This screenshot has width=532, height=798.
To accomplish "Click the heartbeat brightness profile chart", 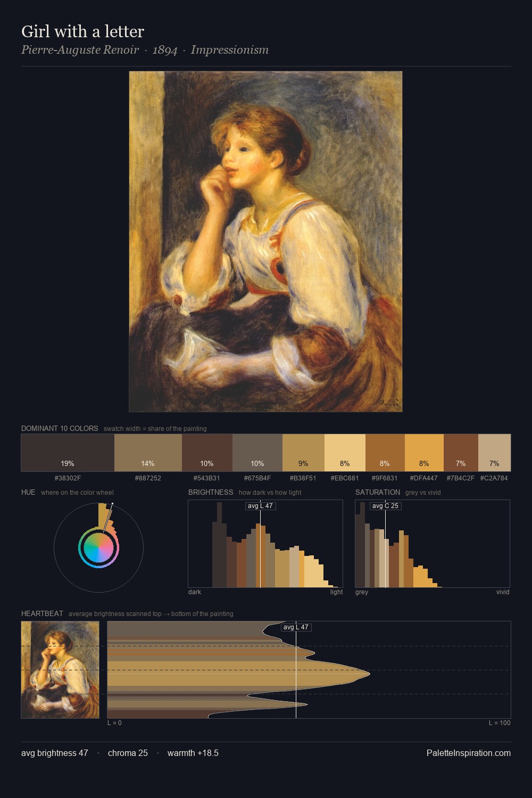I will [x=309, y=670].
